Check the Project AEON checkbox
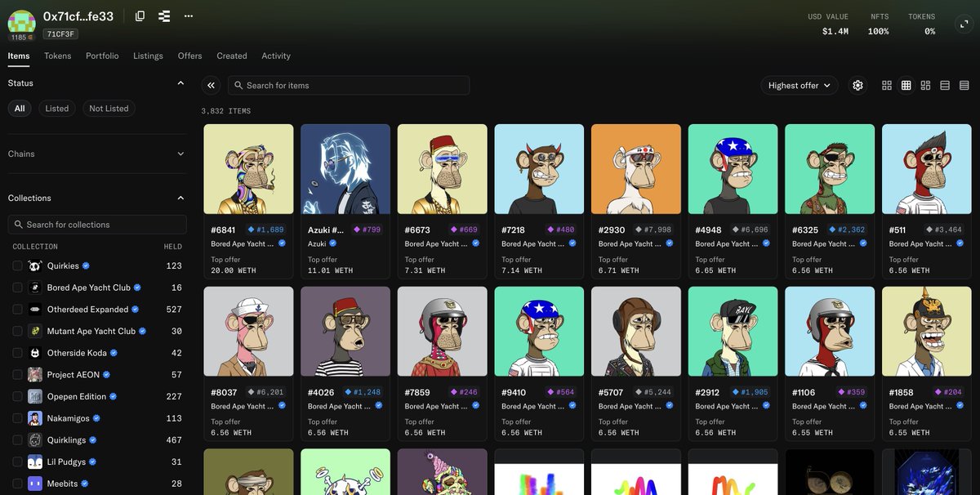 click(x=17, y=375)
